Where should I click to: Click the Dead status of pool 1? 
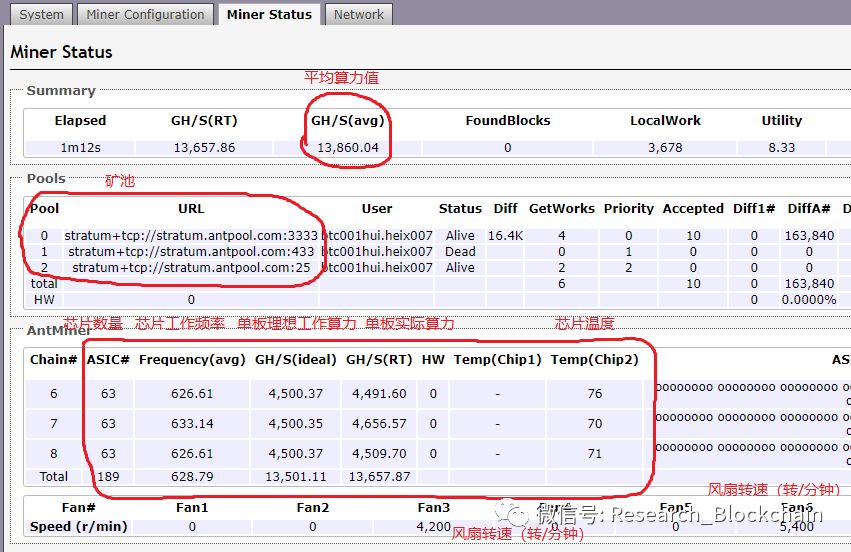pos(460,252)
